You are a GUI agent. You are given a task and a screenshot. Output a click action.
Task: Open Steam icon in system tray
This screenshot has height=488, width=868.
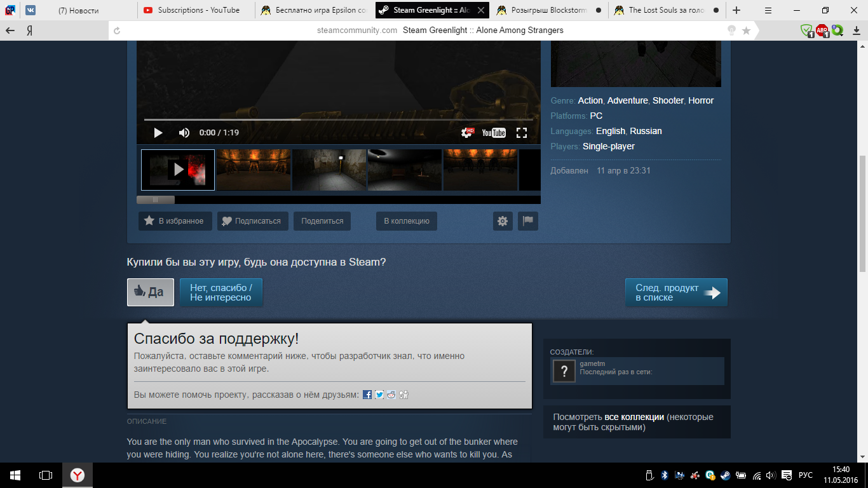point(725,475)
